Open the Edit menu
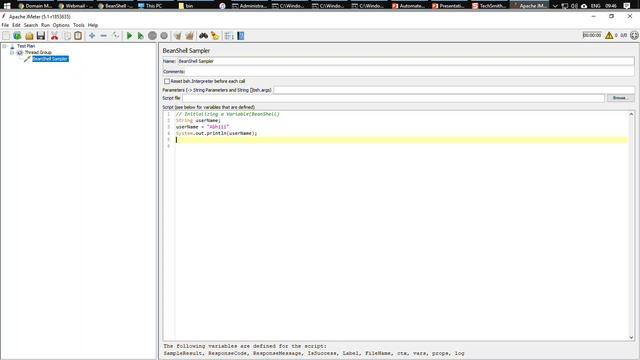Viewport: 640px width, 360px height. coord(16,25)
